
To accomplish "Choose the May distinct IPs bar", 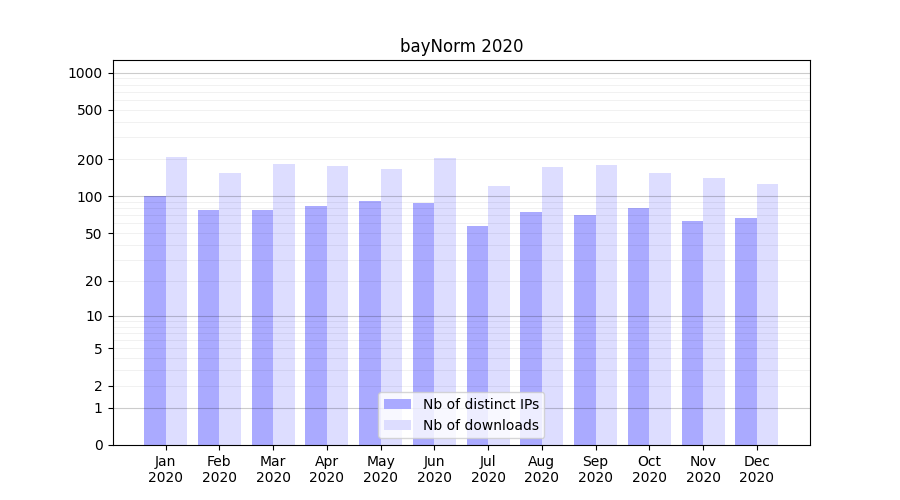I will tap(370, 322).
